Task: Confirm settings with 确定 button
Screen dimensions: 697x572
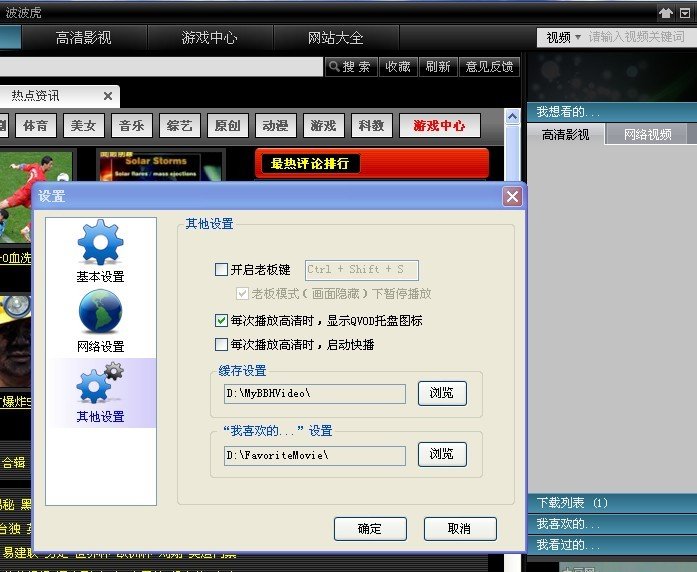Action: [370, 528]
